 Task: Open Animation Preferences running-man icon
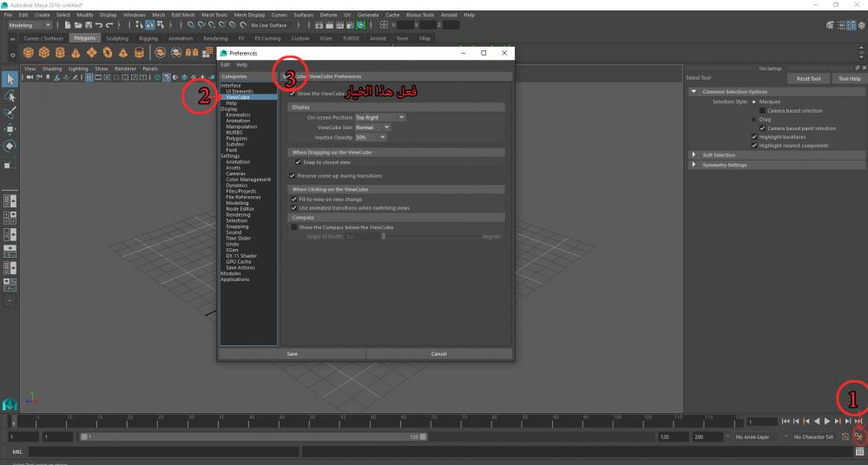click(x=858, y=436)
